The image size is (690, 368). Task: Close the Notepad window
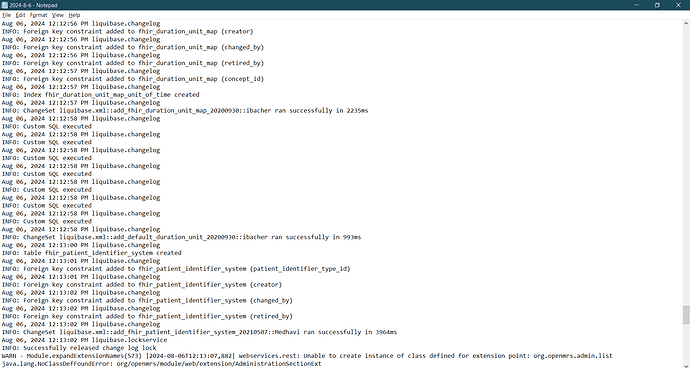[678, 5]
